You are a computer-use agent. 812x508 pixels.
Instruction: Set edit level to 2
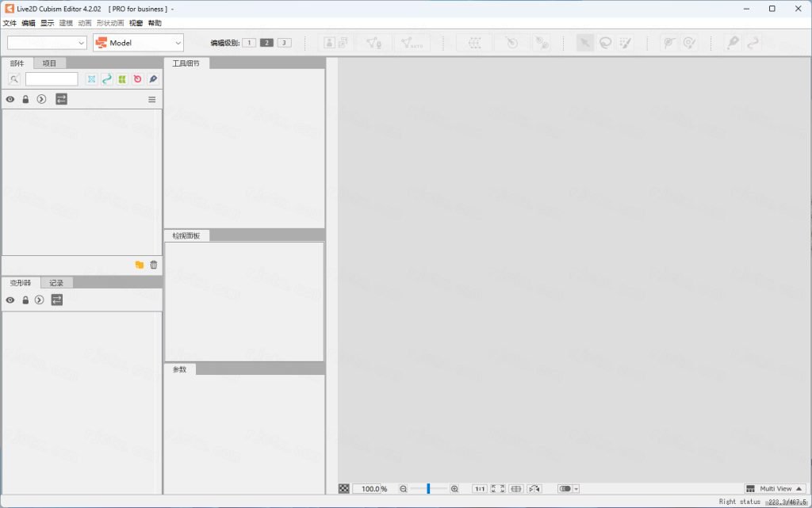pos(266,43)
